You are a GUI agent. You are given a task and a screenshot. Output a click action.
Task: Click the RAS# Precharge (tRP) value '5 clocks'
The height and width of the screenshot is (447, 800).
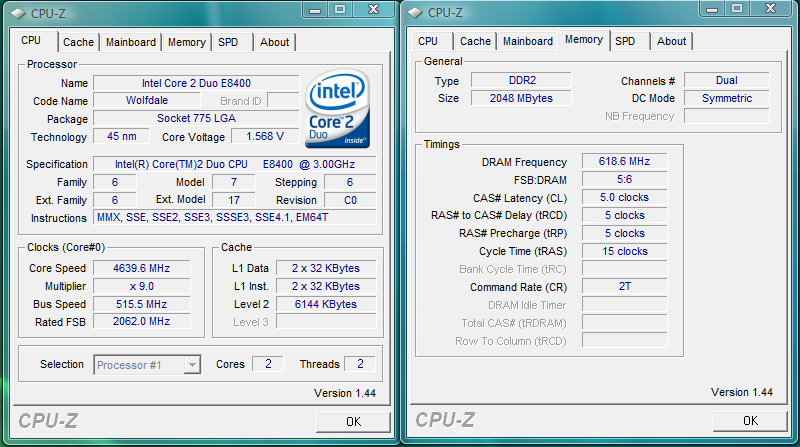(x=624, y=233)
